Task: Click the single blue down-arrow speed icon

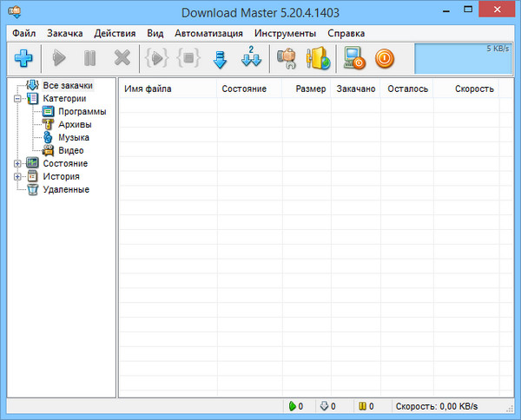Action: click(x=220, y=59)
